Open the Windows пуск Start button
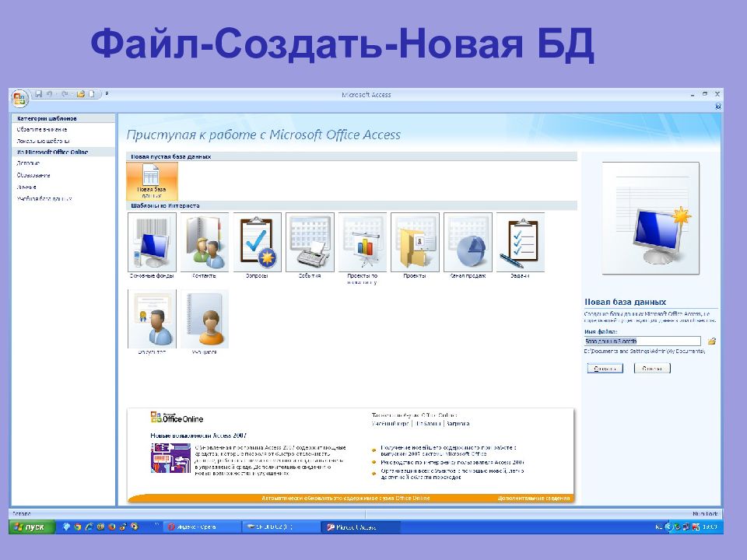The width and height of the screenshot is (747, 560). 31,527
